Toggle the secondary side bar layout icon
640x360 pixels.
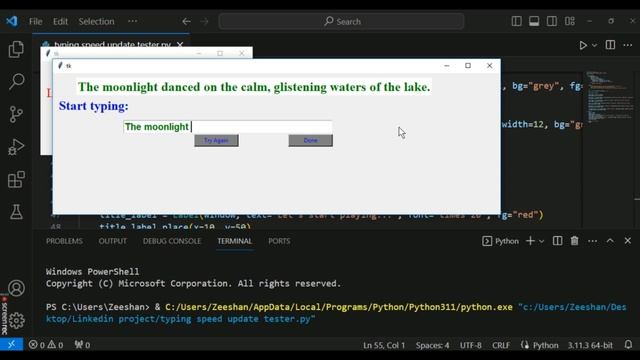(x=552, y=21)
